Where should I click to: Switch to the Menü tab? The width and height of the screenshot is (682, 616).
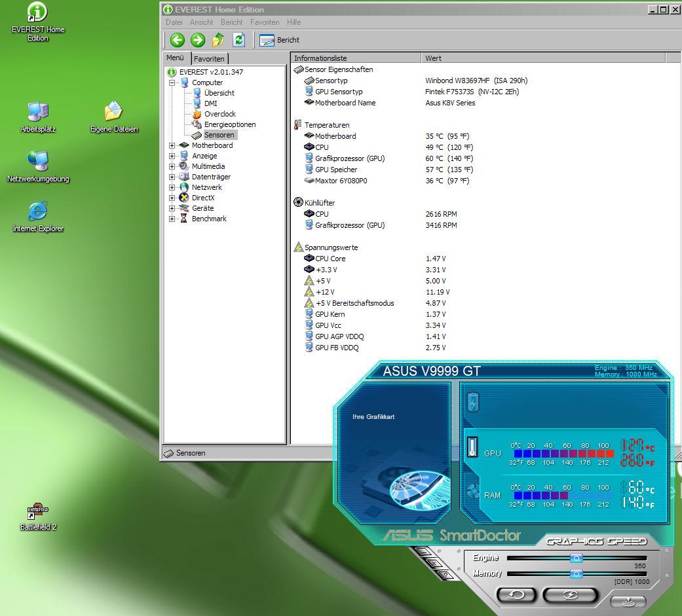(x=176, y=58)
